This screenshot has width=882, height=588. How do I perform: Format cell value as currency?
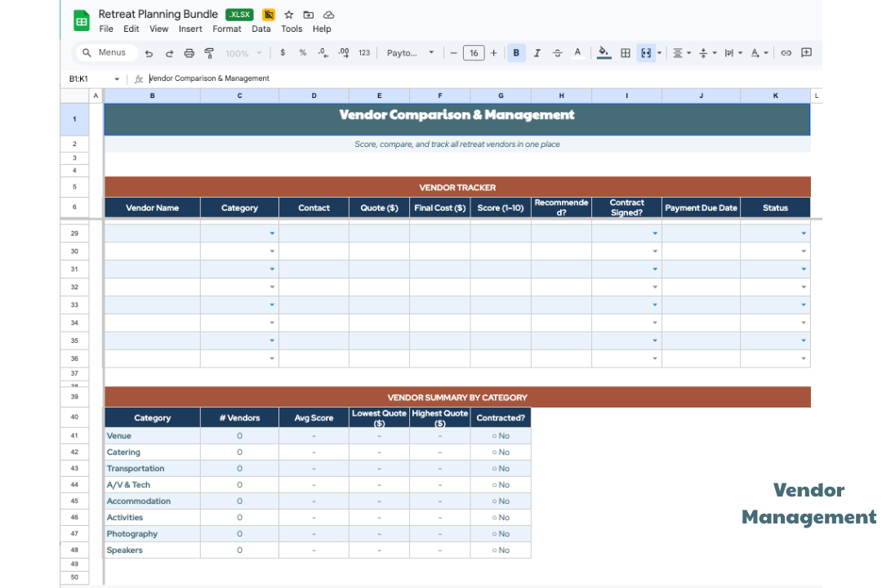coord(282,52)
